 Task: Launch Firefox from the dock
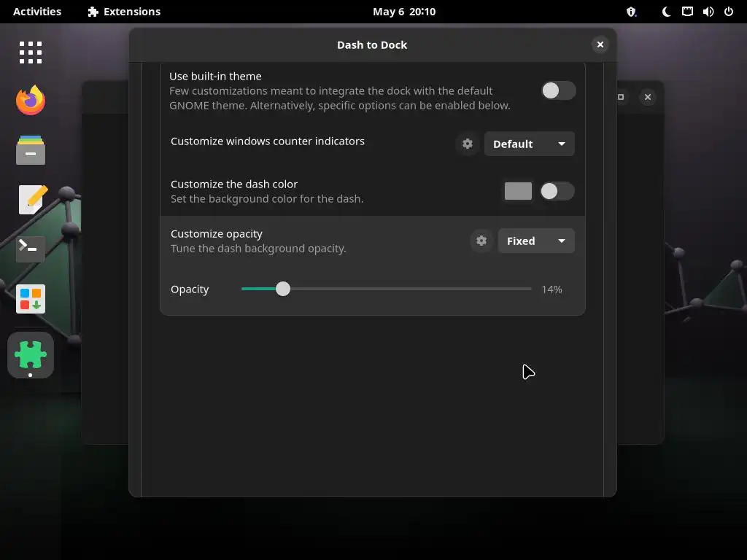coord(31,101)
